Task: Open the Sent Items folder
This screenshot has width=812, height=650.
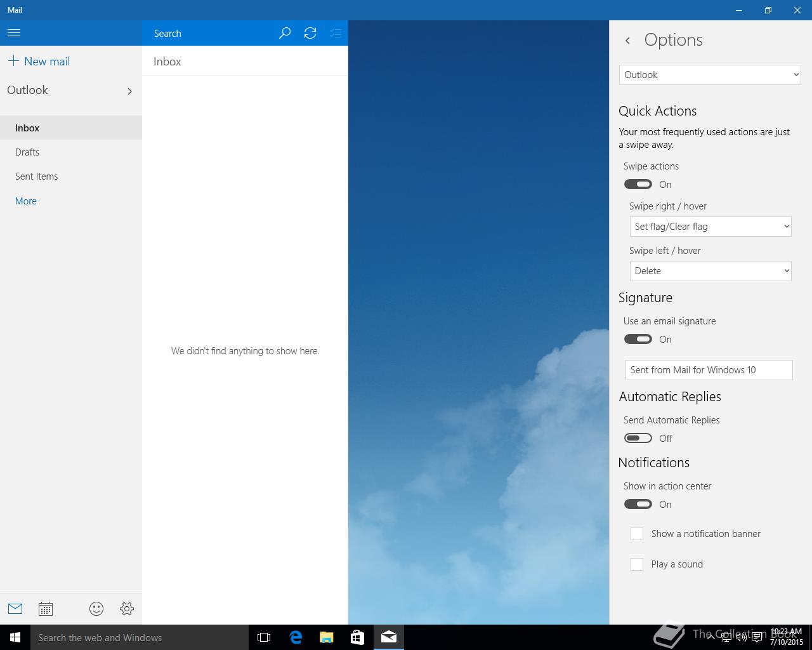Action: 37,176
